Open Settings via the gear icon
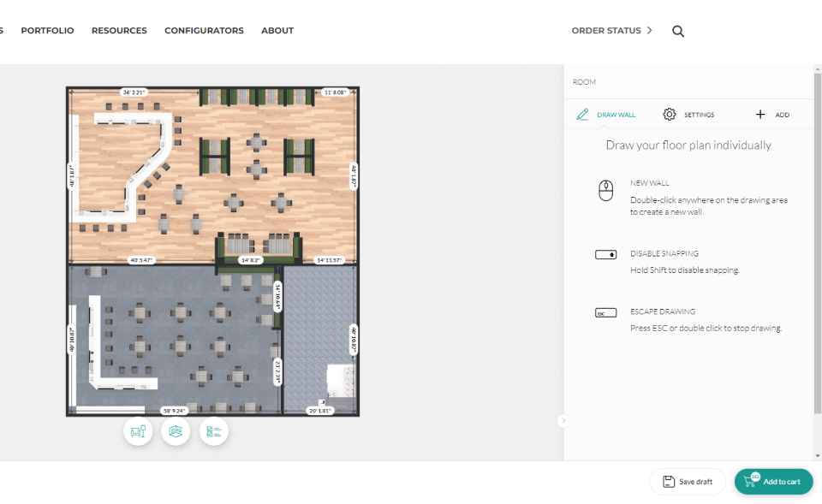Viewport: 822px width, 504px height. tap(670, 115)
